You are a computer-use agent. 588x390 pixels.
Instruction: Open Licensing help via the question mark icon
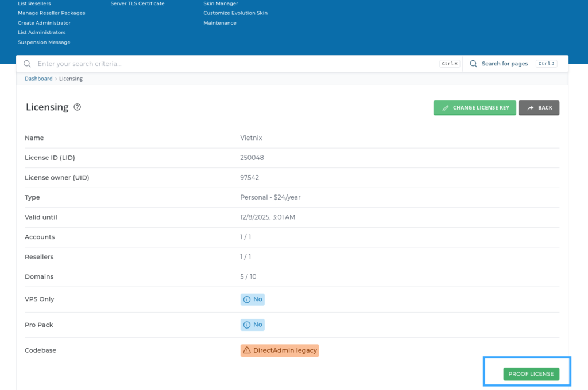pos(77,107)
